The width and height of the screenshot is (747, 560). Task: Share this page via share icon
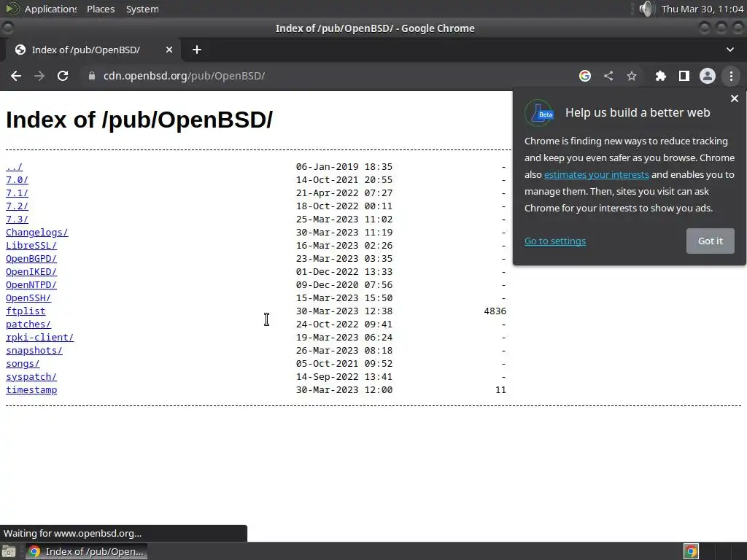coord(608,76)
